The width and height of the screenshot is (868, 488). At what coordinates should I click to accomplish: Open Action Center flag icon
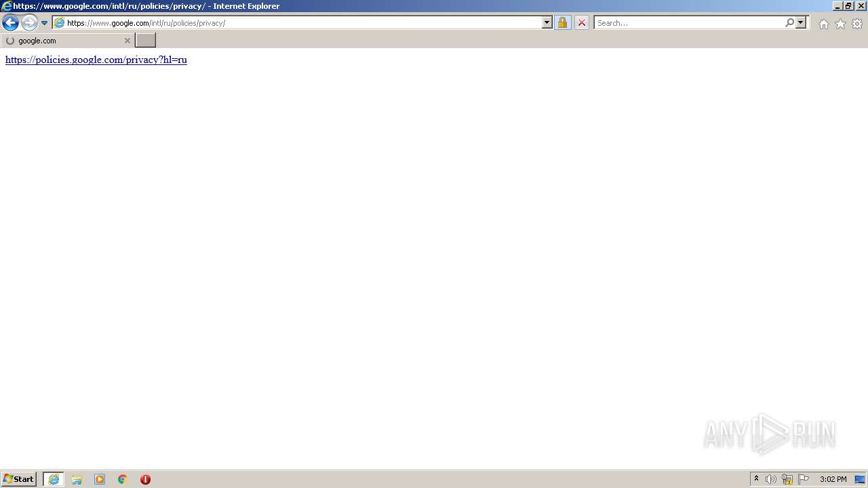tap(804, 479)
